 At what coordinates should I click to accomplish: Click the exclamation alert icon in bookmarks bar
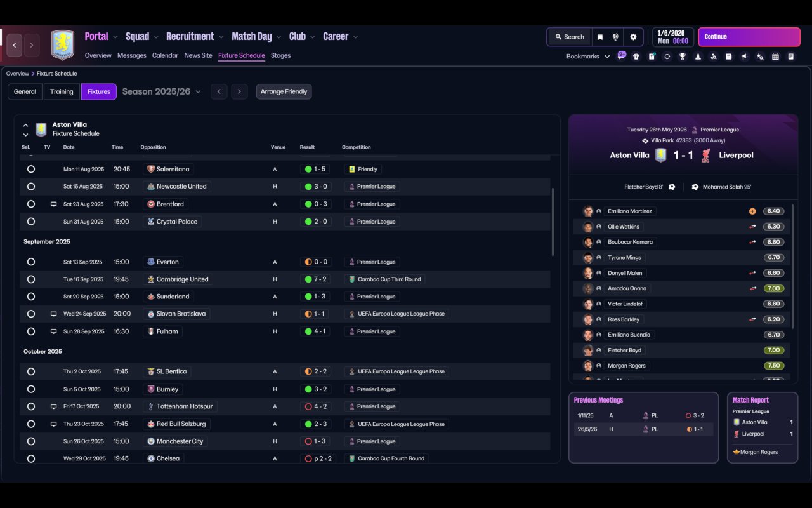652,57
